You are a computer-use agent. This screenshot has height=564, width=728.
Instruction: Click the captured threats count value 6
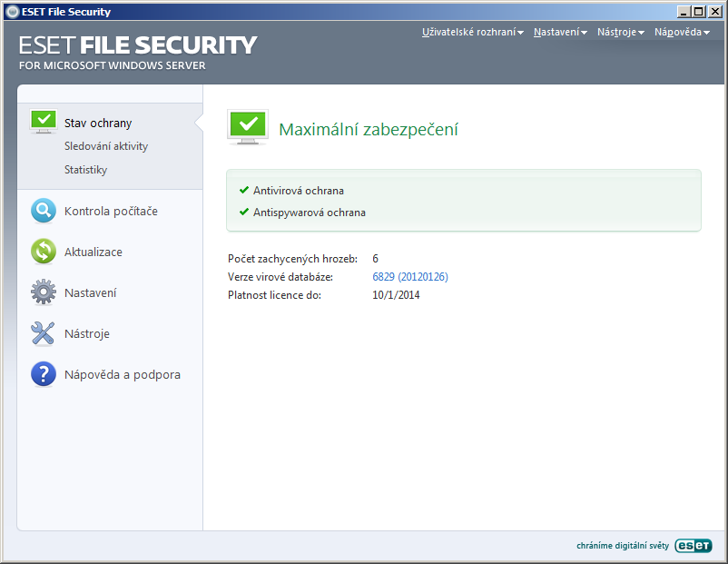pyautogui.click(x=375, y=259)
